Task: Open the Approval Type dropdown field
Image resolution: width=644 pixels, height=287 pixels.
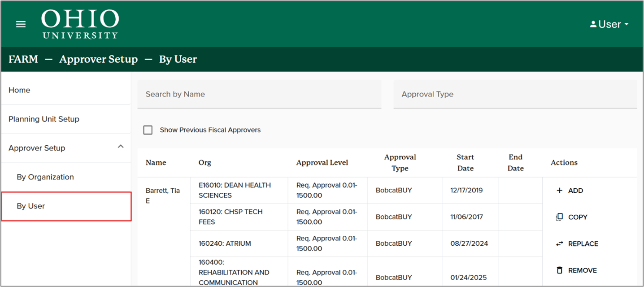Action: click(515, 94)
